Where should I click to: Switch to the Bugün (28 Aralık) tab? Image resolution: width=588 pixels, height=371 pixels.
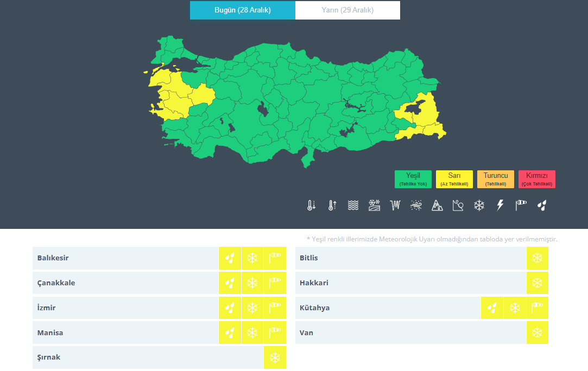(x=243, y=10)
